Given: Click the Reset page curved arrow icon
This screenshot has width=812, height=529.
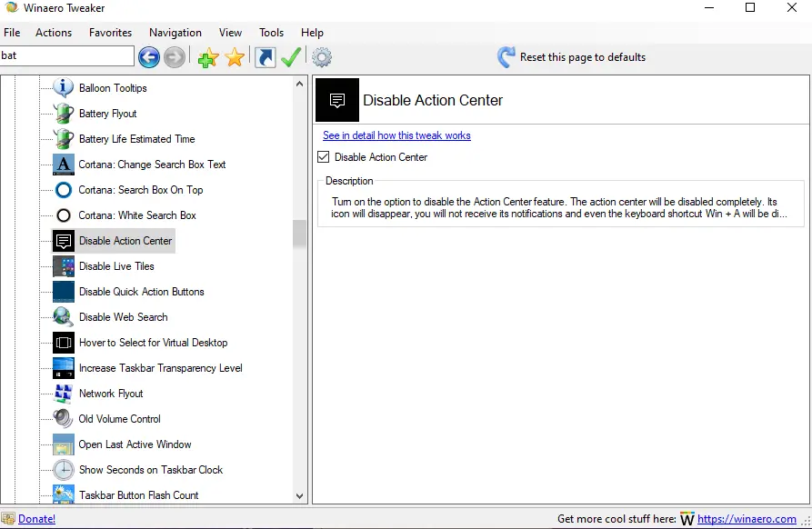Looking at the screenshot, I should coord(506,57).
